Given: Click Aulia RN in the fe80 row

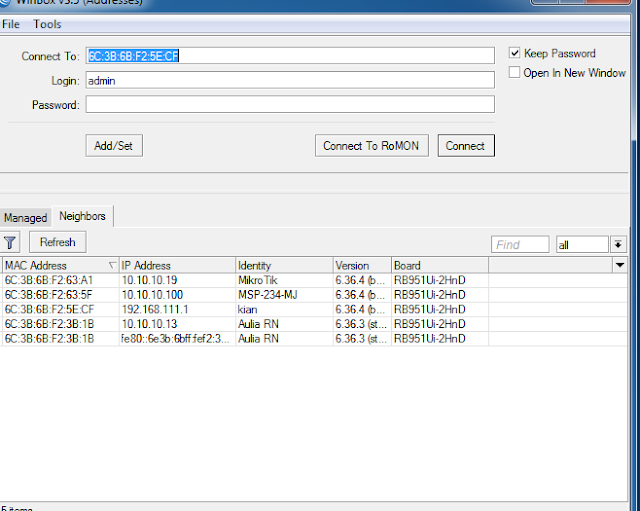Looking at the screenshot, I should (258, 339).
